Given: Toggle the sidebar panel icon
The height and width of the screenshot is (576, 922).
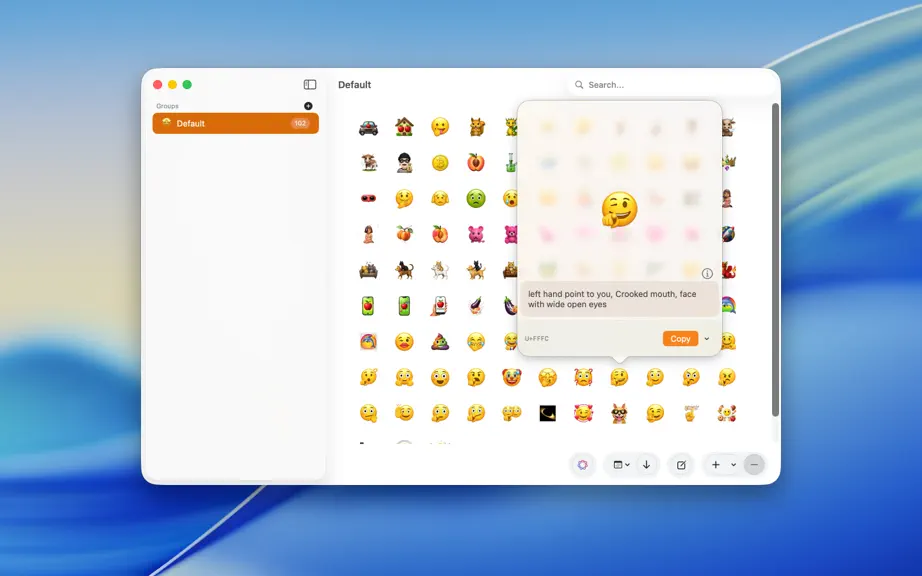Looking at the screenshot, I should (x=310, y=85).
